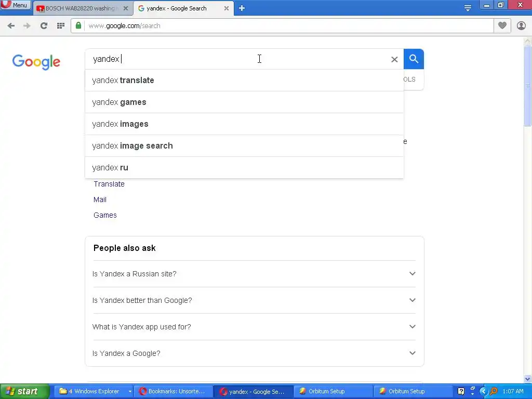Choose suggestion yandex games
The width and height of the screenshot is (532, 399).
click(244, 102)
